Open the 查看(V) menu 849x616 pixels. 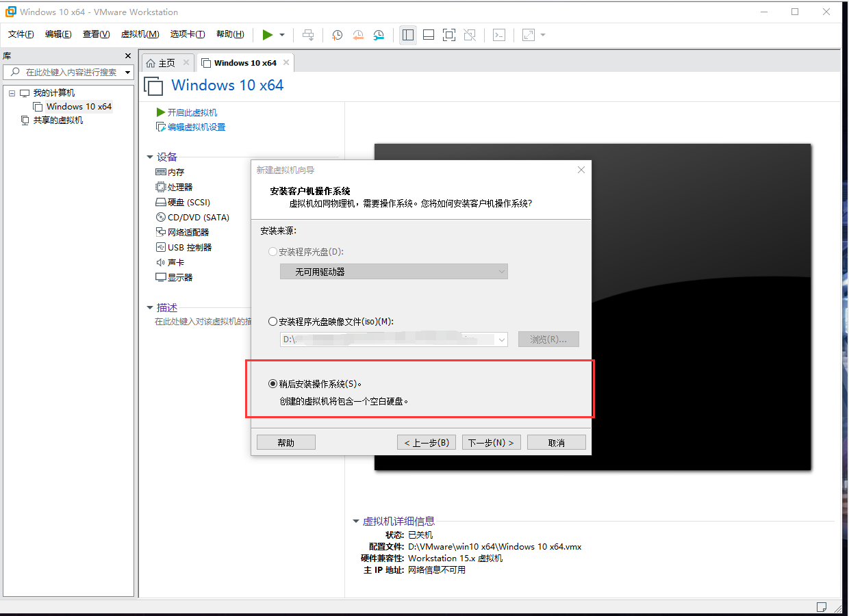point(96,34)
